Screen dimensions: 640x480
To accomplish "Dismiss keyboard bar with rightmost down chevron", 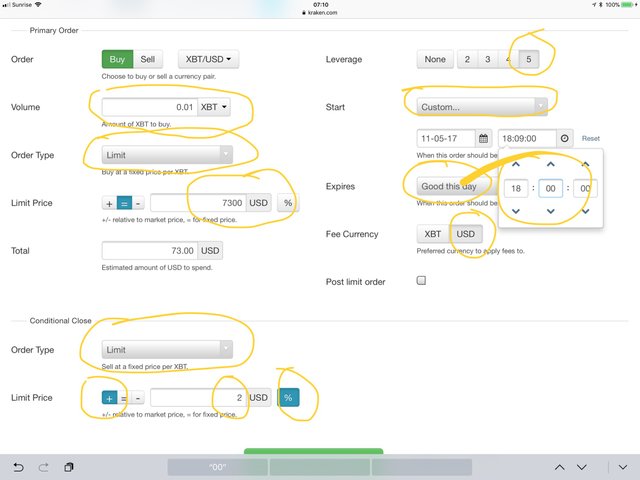I will (x=622, y=467).
